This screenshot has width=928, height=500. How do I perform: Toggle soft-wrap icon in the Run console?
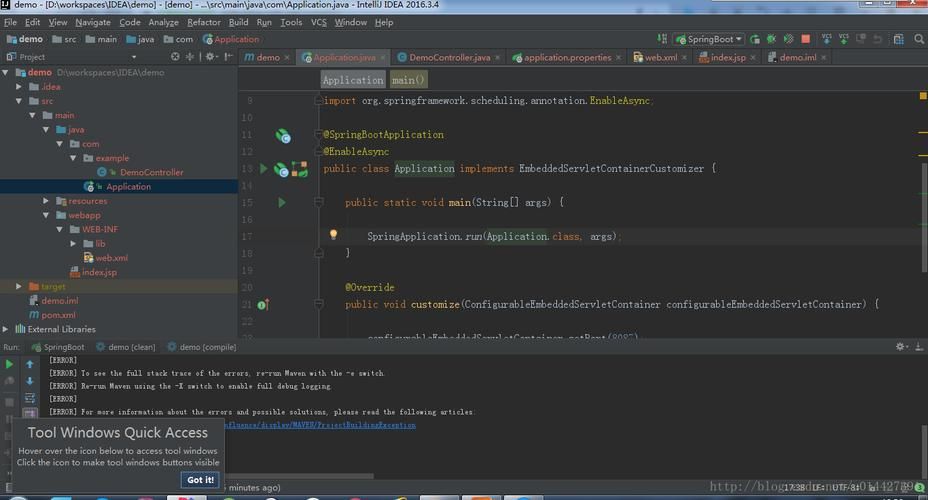point(30,397)
